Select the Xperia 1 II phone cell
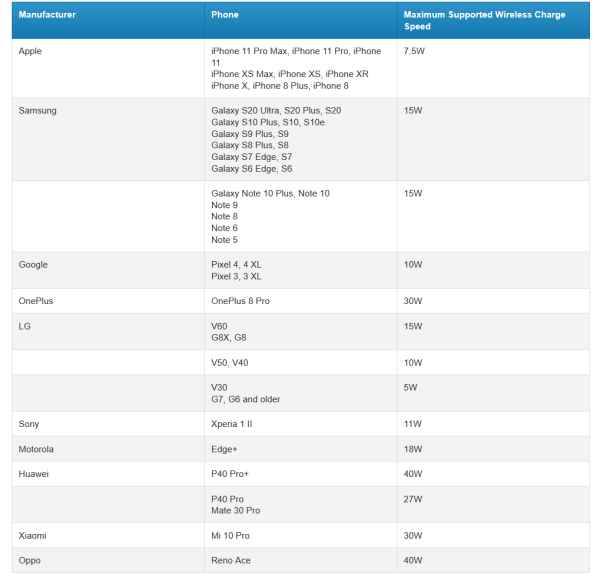The width and height of the screenshot is (600, 574). (301, 424)
